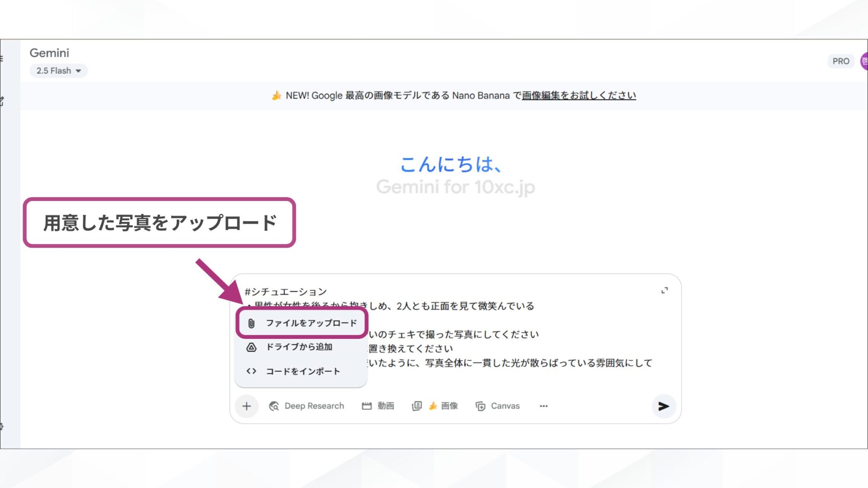Toggle the 動画 video tool chip

coord(378,406)
